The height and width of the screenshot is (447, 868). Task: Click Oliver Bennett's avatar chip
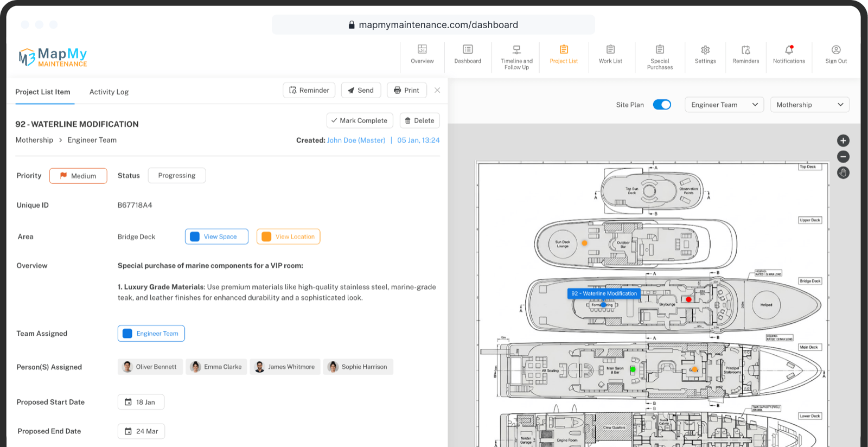150,367
